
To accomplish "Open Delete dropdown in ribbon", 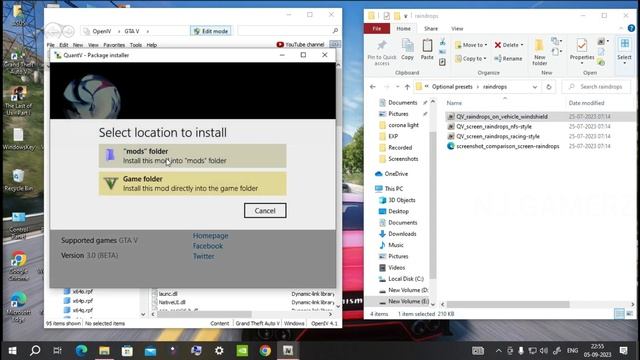I will tap(509, 45).
